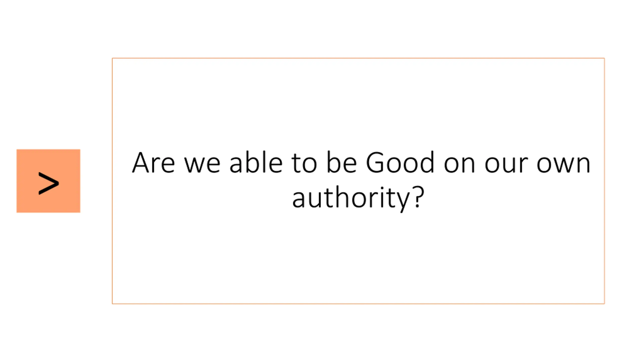This screenshot has width=644, height=362.
Task: Click the top edge of the orange-bordered text box
Action: [x=358, y=58]
